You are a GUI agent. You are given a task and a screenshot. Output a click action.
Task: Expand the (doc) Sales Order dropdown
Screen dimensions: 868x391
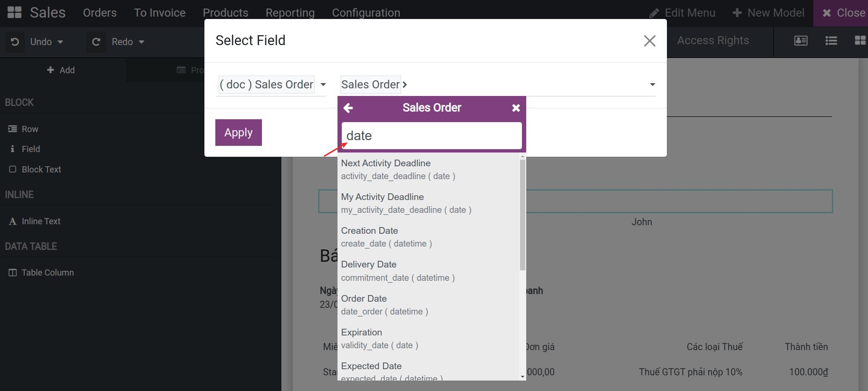(323, 85)
